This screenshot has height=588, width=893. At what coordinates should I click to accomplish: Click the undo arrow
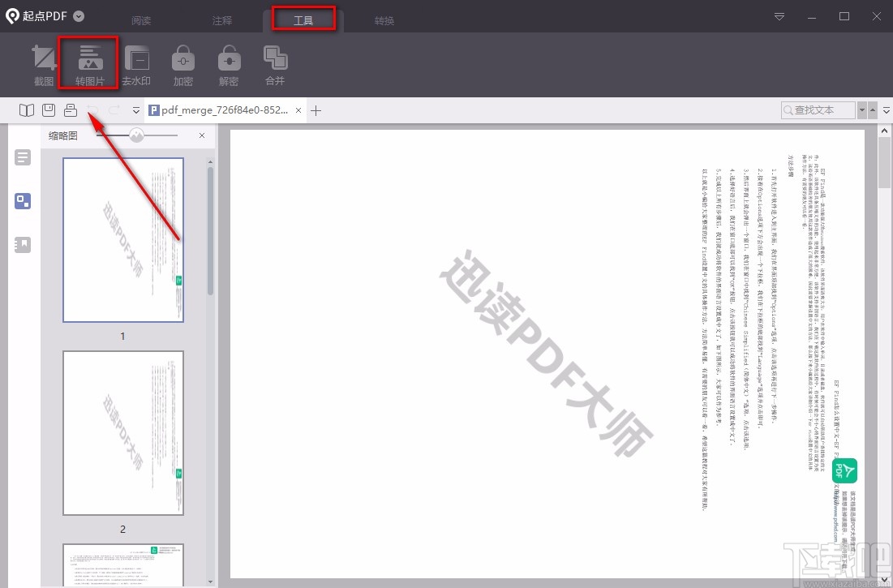[x=92, y=110]
